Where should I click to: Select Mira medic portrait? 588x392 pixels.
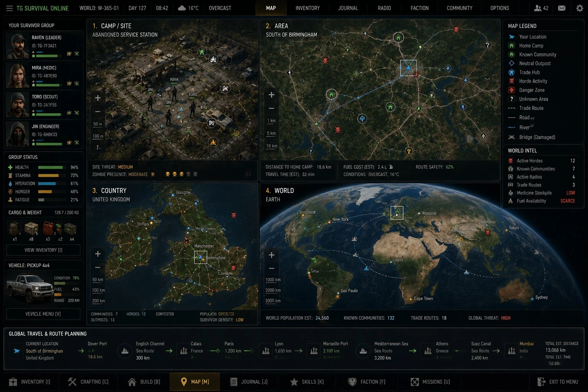pos(18,76)
